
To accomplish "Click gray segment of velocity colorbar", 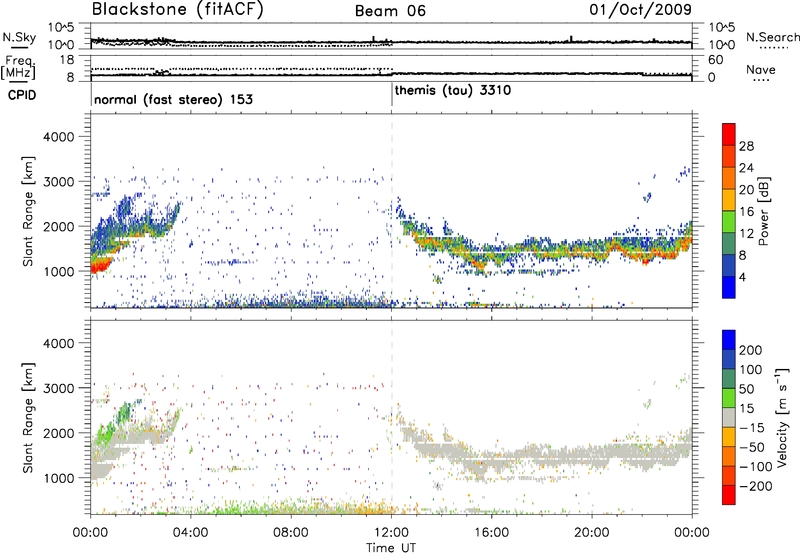I will (729, 418).
